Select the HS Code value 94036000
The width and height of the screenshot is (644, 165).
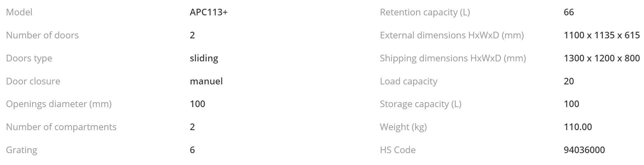pos(584,150)
